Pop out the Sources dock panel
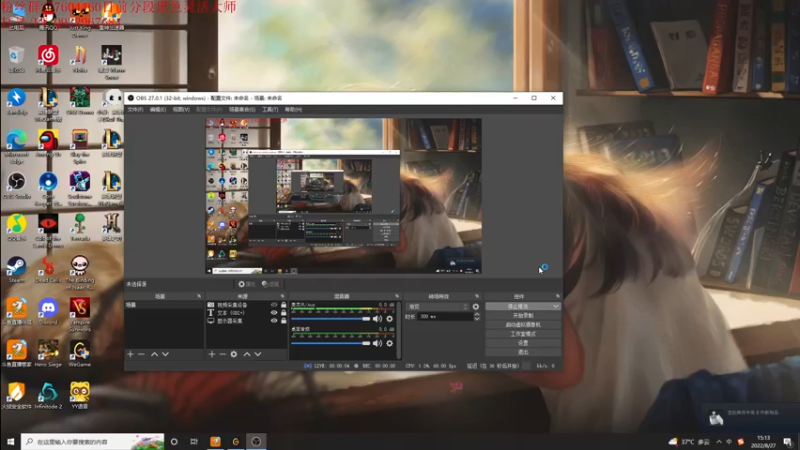800x450 pixels. pyautogui.click(x=283, y=296)
